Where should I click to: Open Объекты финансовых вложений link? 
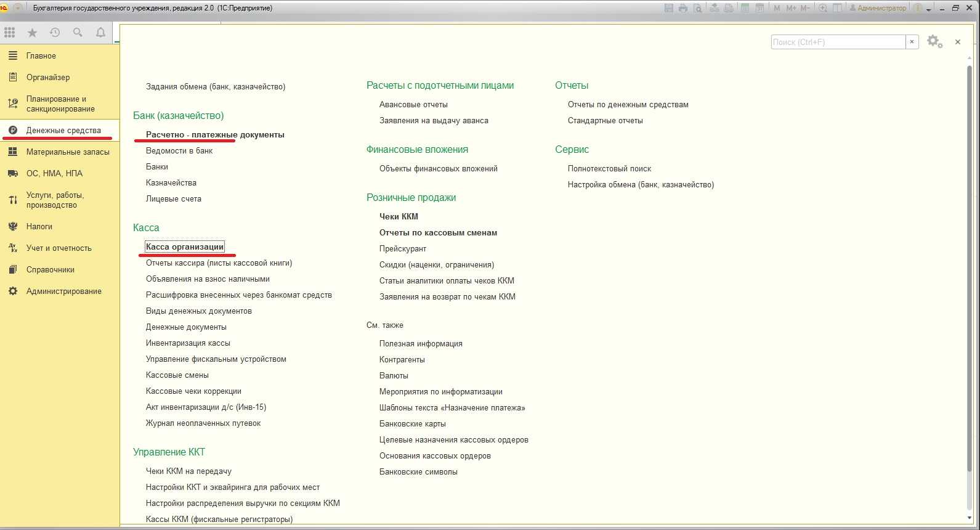(x=439, y=168)
